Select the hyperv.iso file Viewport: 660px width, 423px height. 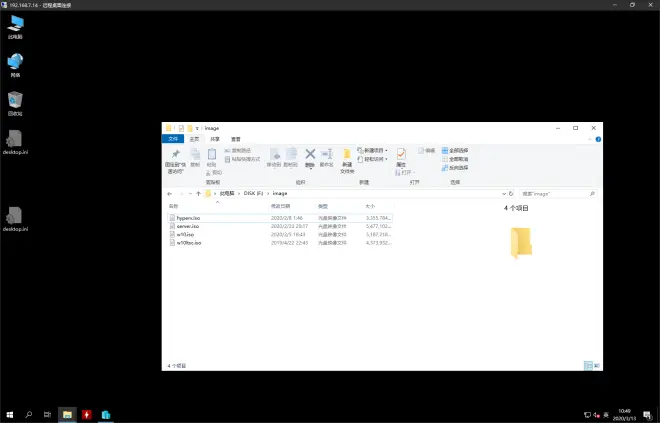280,218
